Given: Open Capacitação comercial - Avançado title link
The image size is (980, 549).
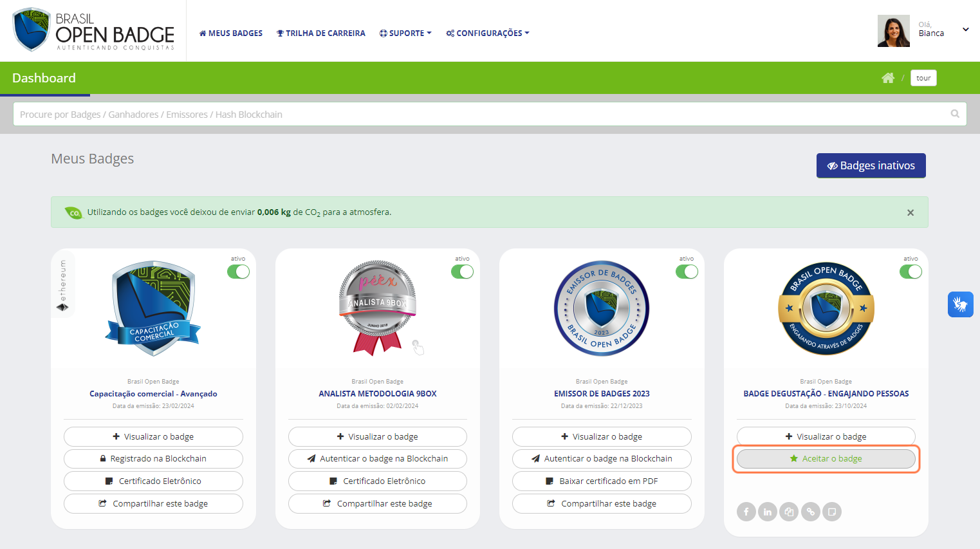Looking at the screenshot, I should click(153, 394).
